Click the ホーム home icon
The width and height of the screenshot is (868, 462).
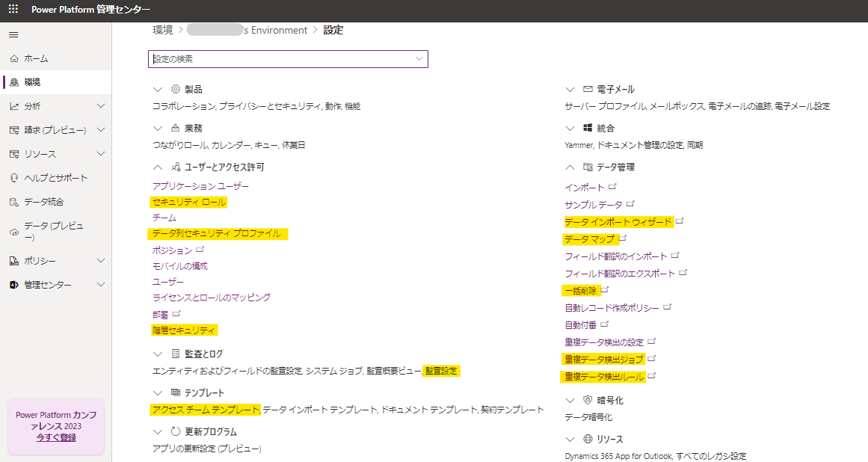tap(14, 58)
